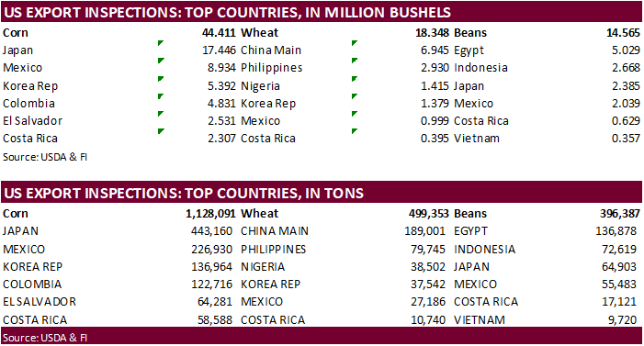The width and height of the screenshot is (644, 346).
Task: Click the green triangle next to Mexico corn value
Action: coord(161,61)
